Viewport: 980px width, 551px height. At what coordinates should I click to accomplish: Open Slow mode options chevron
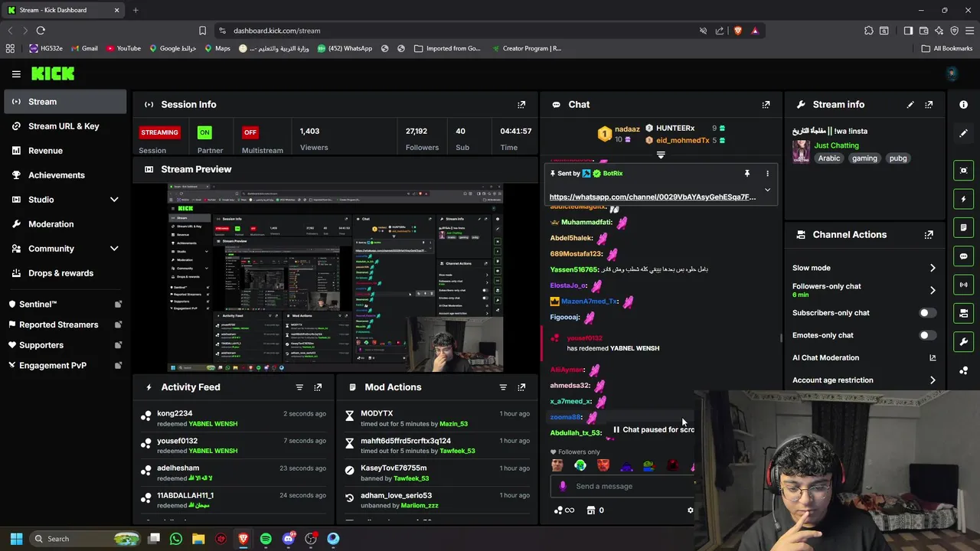pyautogui.click(x=933, y=268)
